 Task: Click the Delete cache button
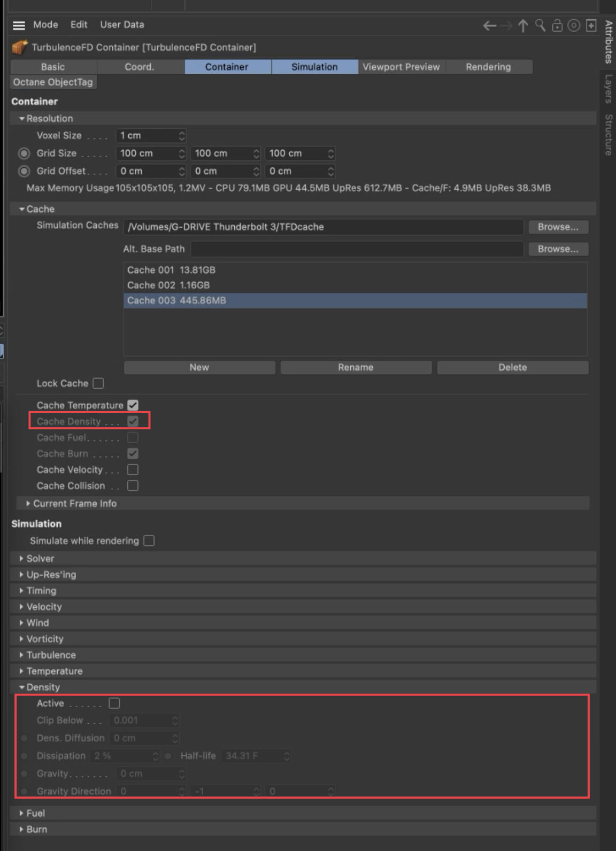coord(512,367)
